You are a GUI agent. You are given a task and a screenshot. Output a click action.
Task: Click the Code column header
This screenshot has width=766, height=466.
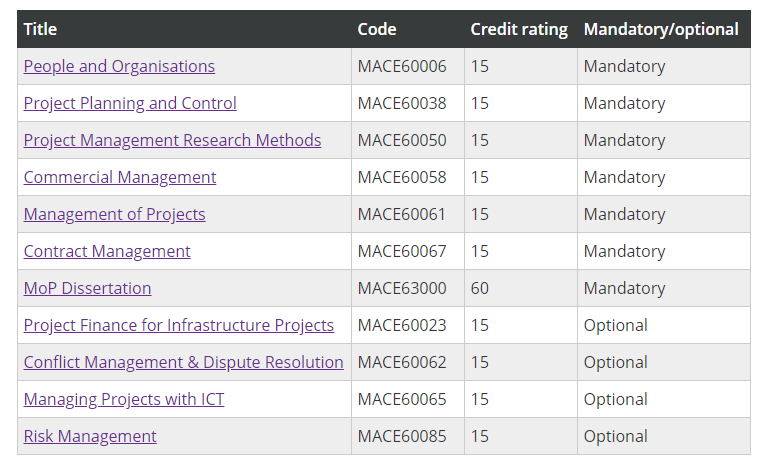pos(377,29)
